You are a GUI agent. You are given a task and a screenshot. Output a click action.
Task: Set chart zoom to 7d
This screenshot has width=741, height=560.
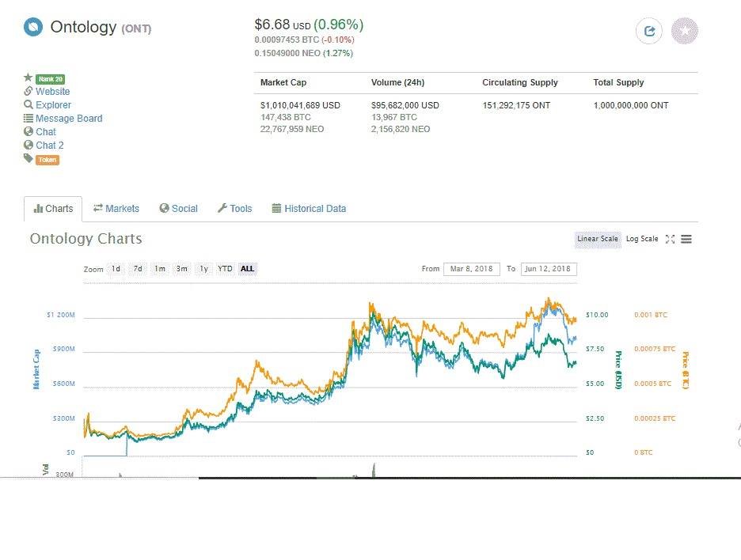tap(138, 269)
